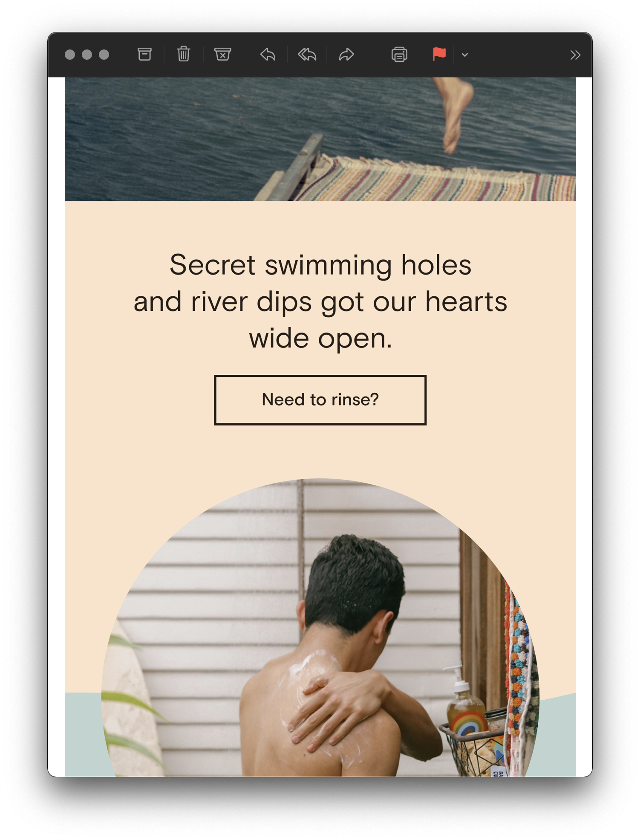Click the striped rug on dock

(x=430, y=180)
